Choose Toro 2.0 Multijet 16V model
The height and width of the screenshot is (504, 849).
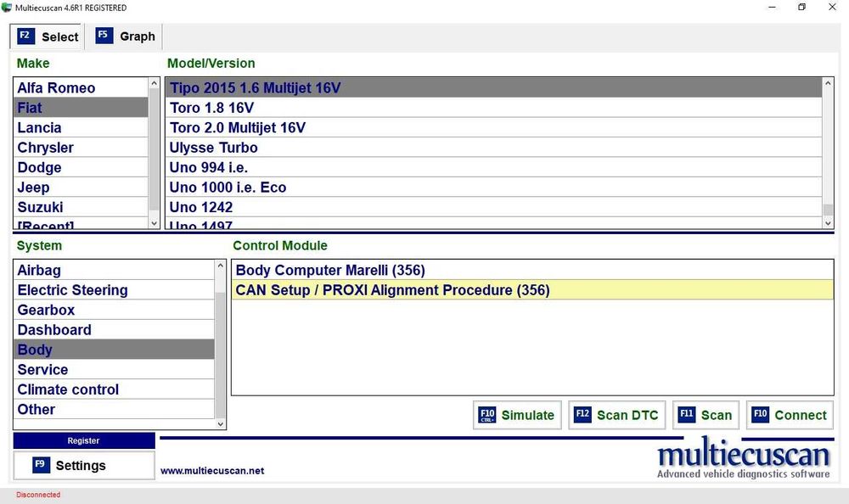click(x=493, y=128)
